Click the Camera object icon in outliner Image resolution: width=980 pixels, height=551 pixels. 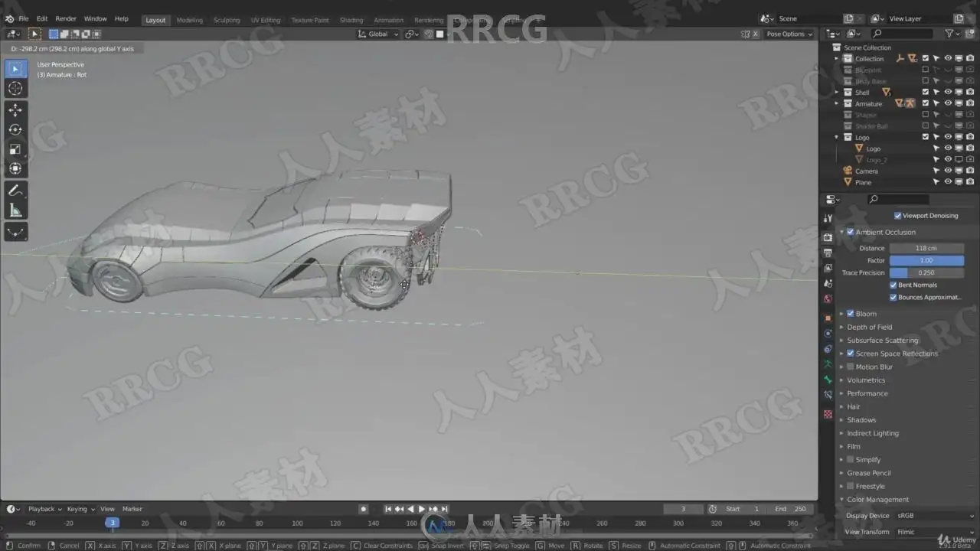[x=848, y=171]
